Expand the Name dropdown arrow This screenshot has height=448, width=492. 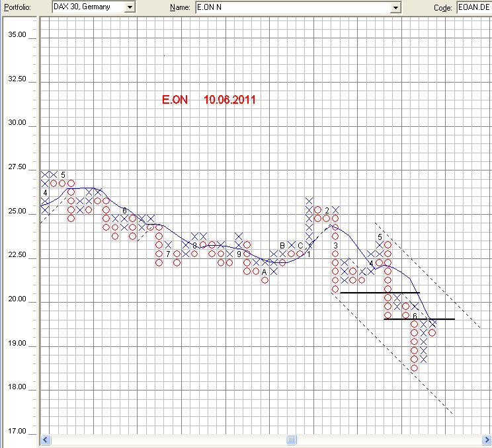(x=395, y=7)
